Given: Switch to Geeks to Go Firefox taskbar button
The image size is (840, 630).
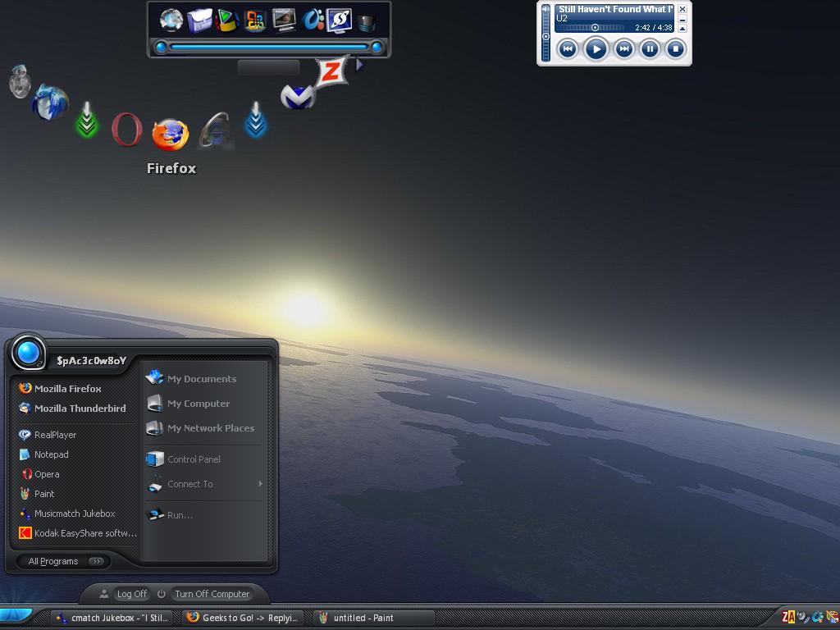Looking at the screenshot, I should (243, 618).
